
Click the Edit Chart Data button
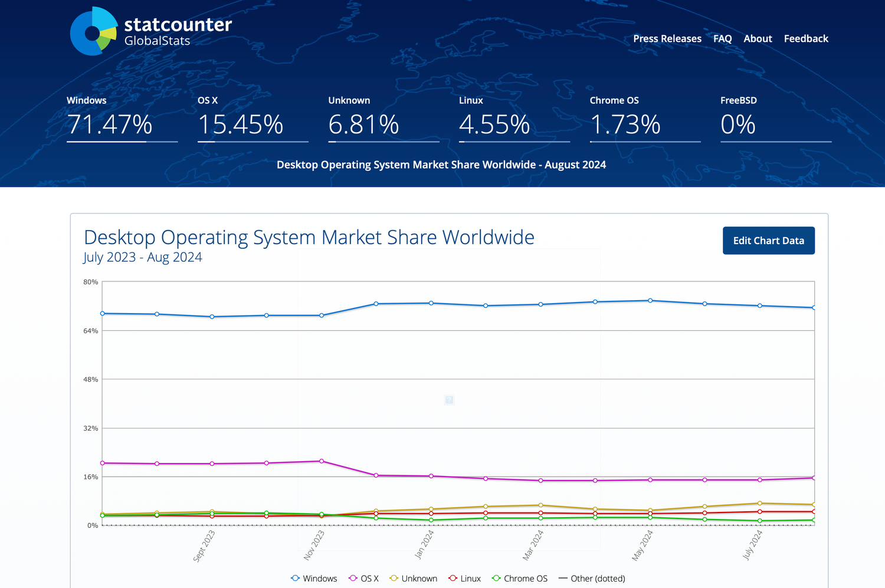768,241
